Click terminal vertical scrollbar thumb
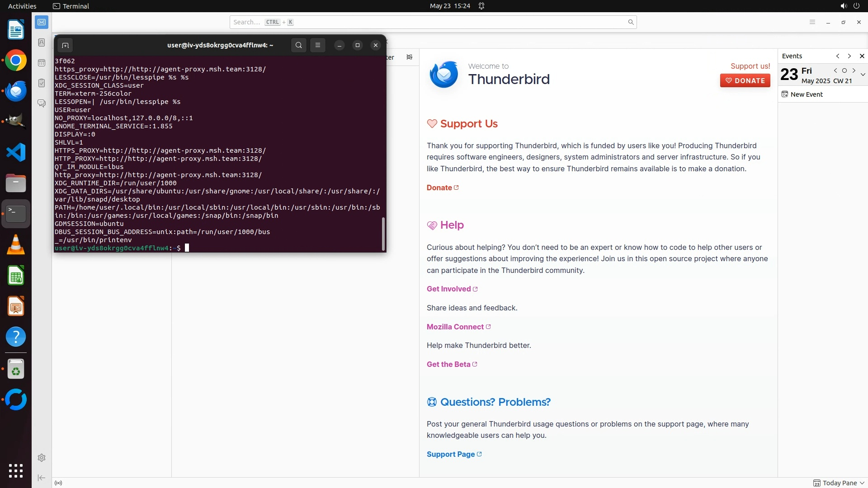 [x=383, y=234]
